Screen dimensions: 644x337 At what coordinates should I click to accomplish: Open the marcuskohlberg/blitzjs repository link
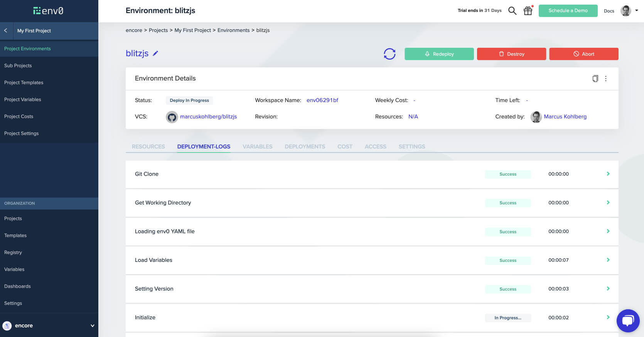(x=208, y=117)
